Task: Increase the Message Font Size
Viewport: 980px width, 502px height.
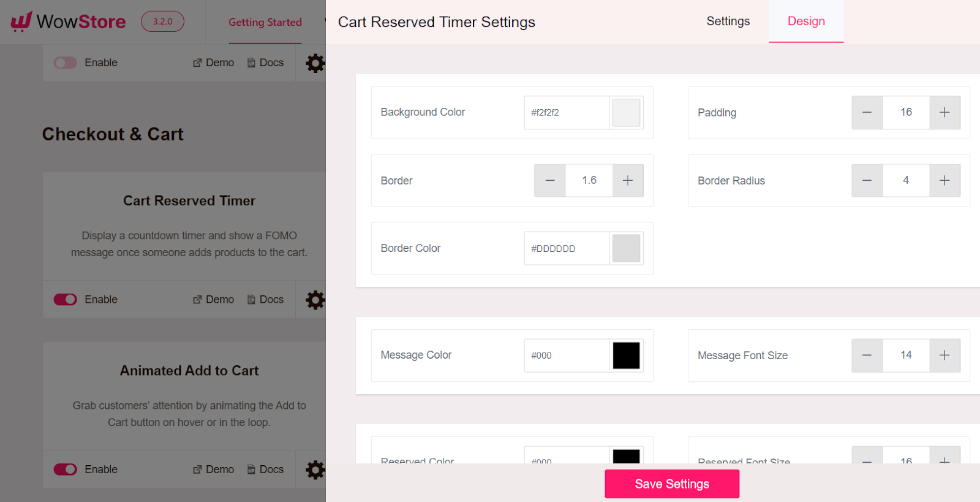Action: coord(944,356)
